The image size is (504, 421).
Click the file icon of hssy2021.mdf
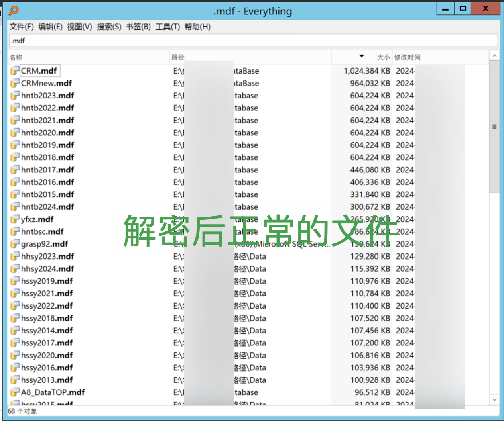point(15,293)
